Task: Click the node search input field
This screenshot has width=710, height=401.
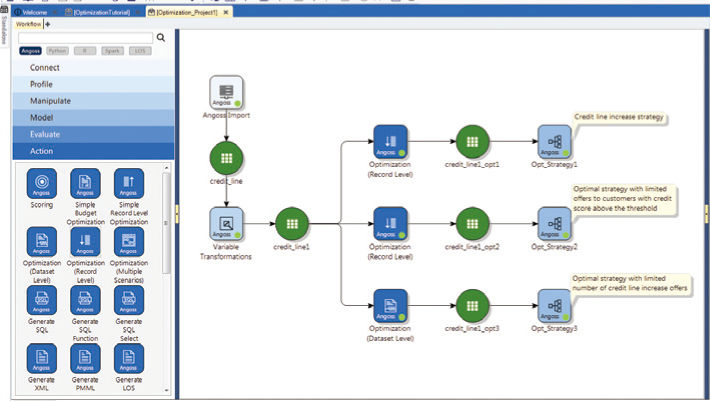Action: 86,38
